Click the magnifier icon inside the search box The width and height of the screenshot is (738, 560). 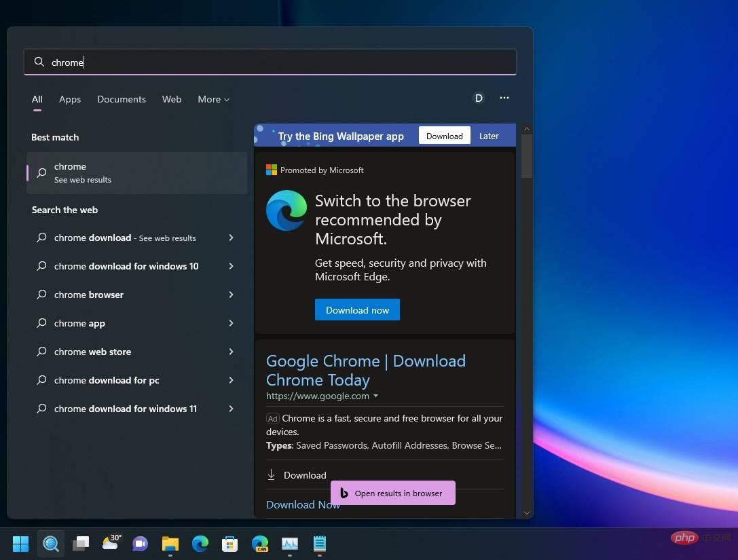pos(39,62)
